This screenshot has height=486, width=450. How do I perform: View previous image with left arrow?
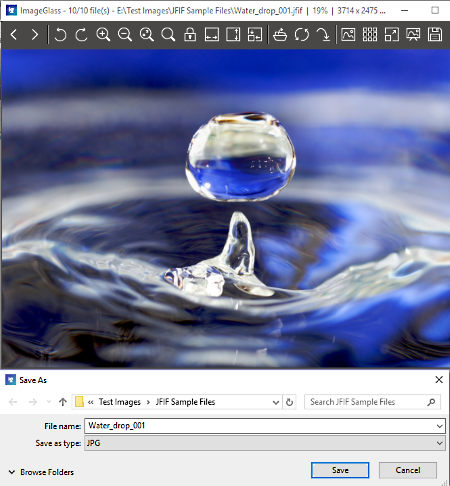click(14, 34)
